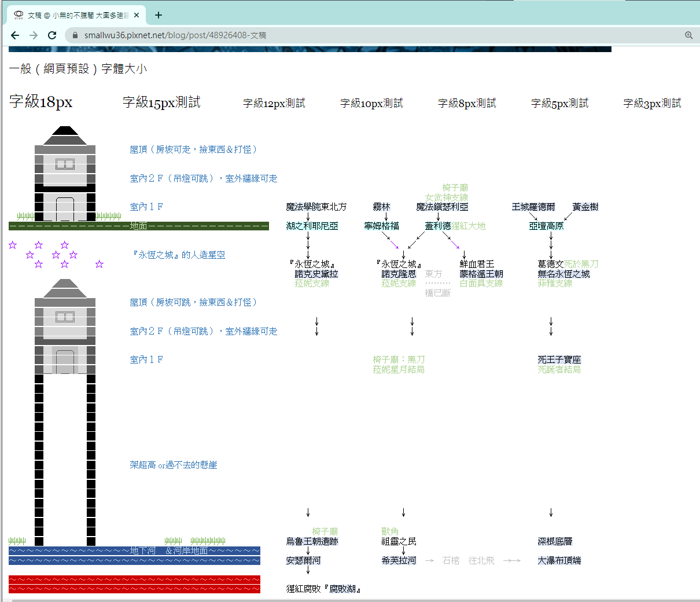The width and height of the screenshot is (700, 602).
Task: Click the 亞壇高原 map node
Action: point(547,226)
